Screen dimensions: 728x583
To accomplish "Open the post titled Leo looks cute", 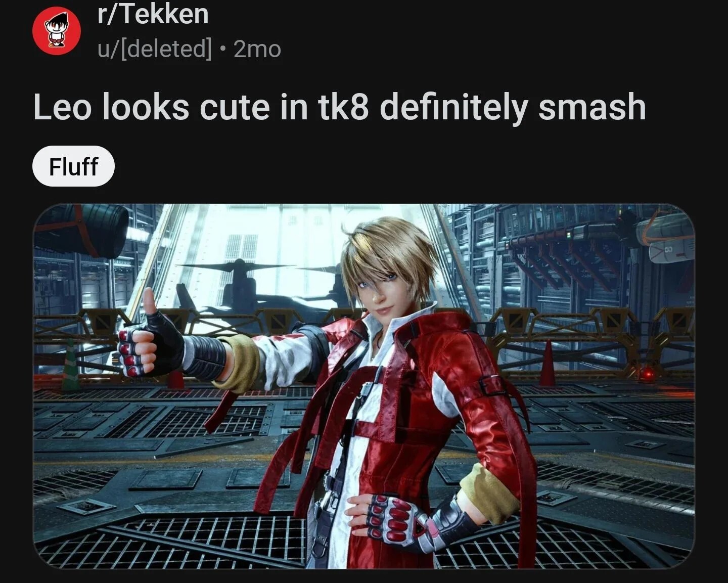I will coord(339,107).
